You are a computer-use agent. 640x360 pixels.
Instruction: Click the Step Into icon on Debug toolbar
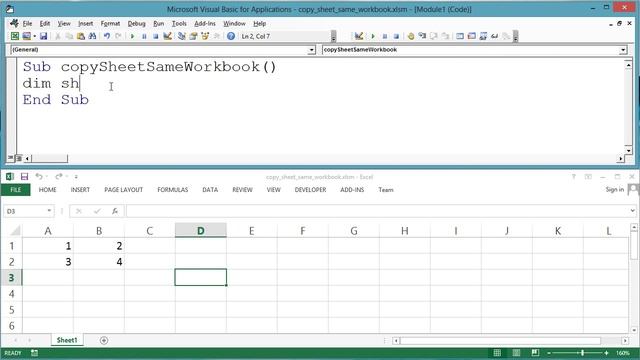tap(422, 36)
